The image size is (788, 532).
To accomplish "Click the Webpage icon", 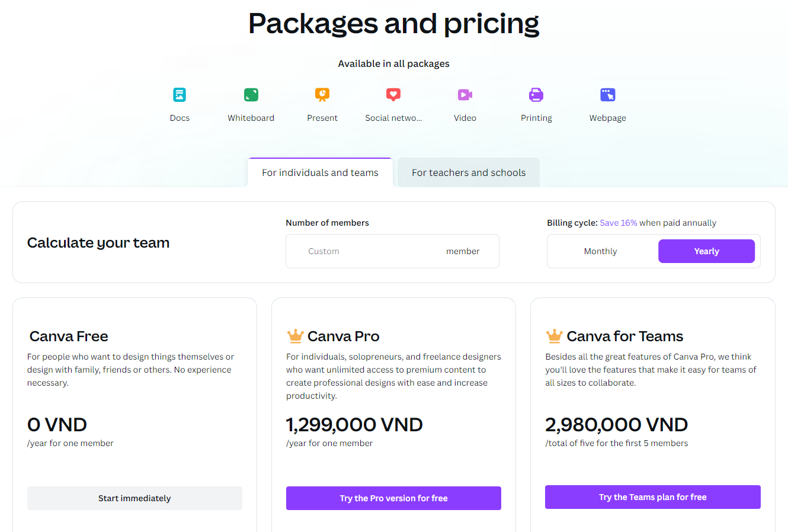I will click(x=608, y=95).
